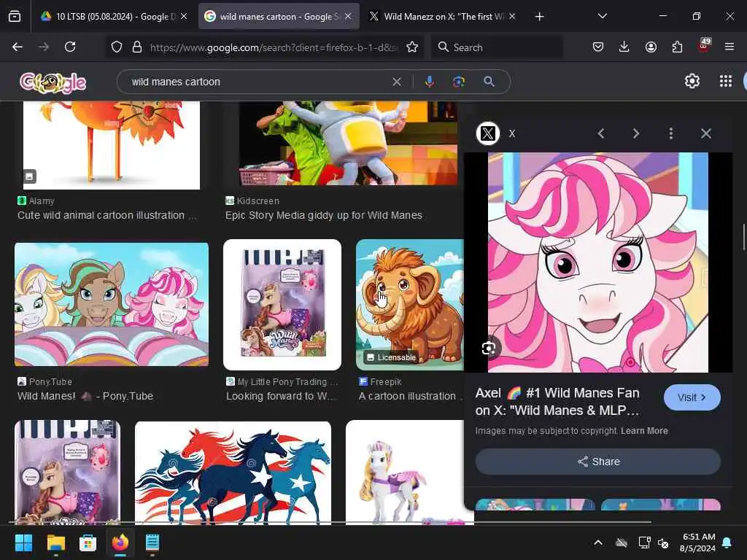
Task: Reload the current page
Action: click(x=70, y=47)
